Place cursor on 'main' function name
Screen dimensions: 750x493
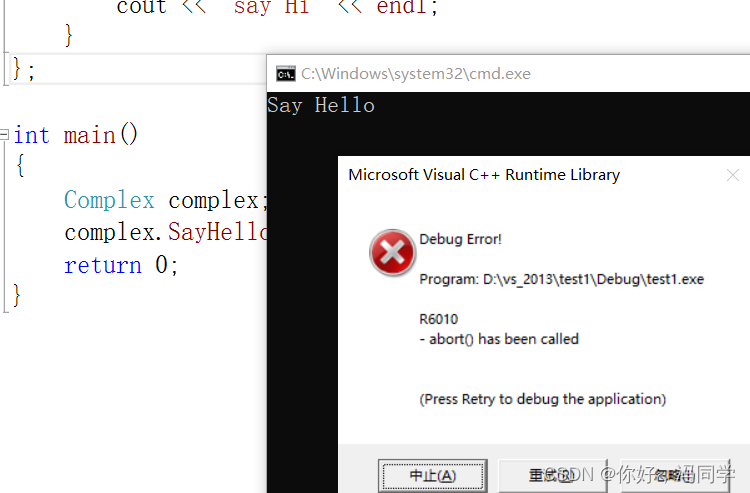click(x=90, y=135)
